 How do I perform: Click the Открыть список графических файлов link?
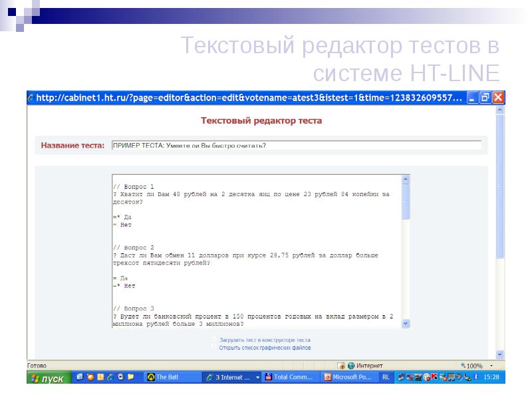click(265, 348)
